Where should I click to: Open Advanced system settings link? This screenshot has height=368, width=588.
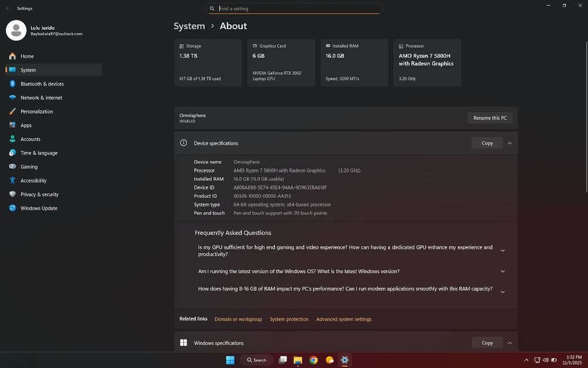(x=344, y=319)
